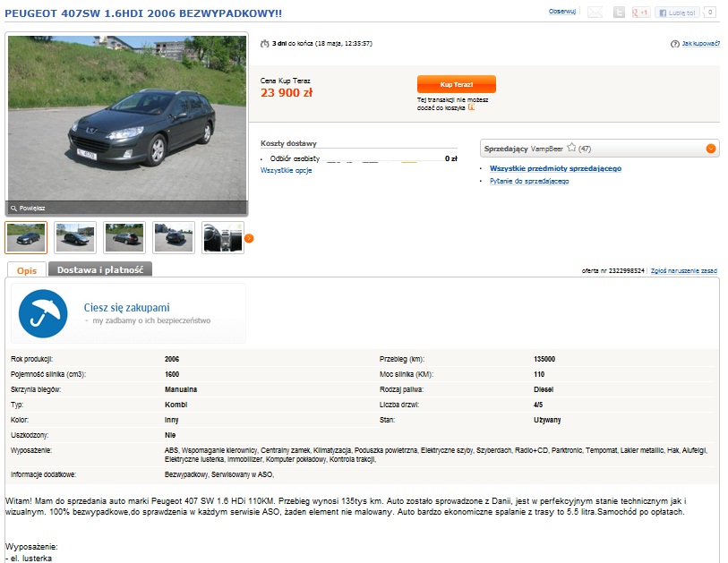Click Pytanie do sprzedającego link
Image resolution: width=728 pixels, height=563 pixels.
point(529,181)
